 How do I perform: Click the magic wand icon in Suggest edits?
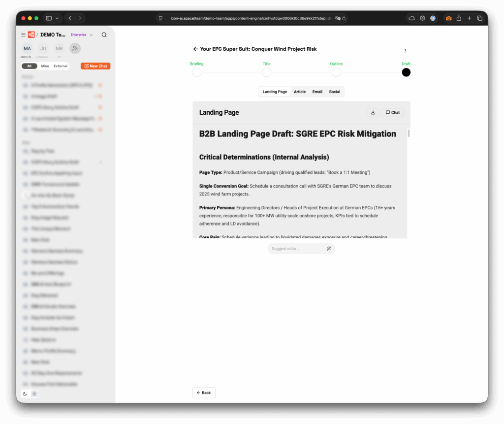(x=329, y=249)
